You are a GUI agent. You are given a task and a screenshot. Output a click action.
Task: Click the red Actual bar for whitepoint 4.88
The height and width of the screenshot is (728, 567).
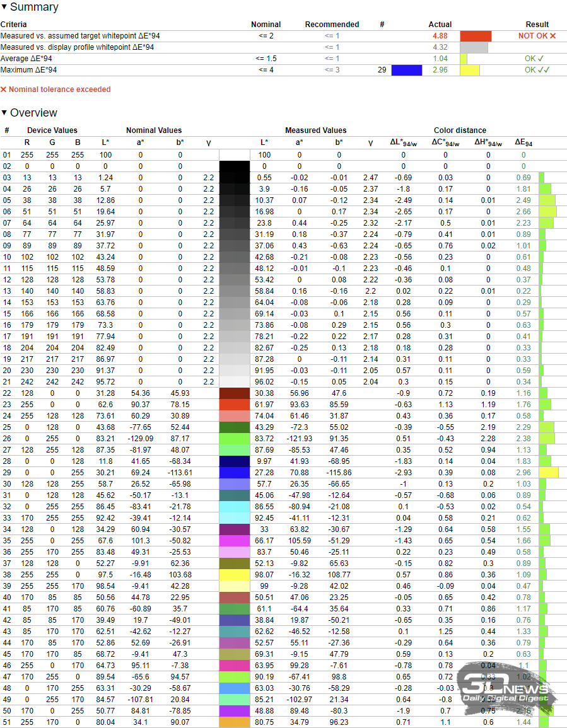476,36
